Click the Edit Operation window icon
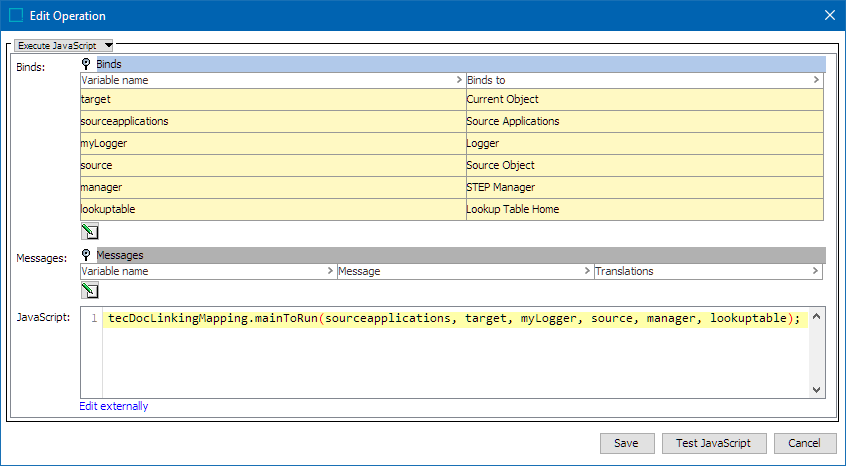 point(16,15)
